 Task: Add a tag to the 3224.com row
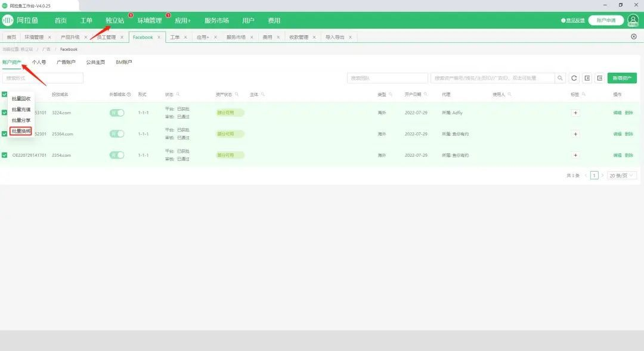(575, 113)
